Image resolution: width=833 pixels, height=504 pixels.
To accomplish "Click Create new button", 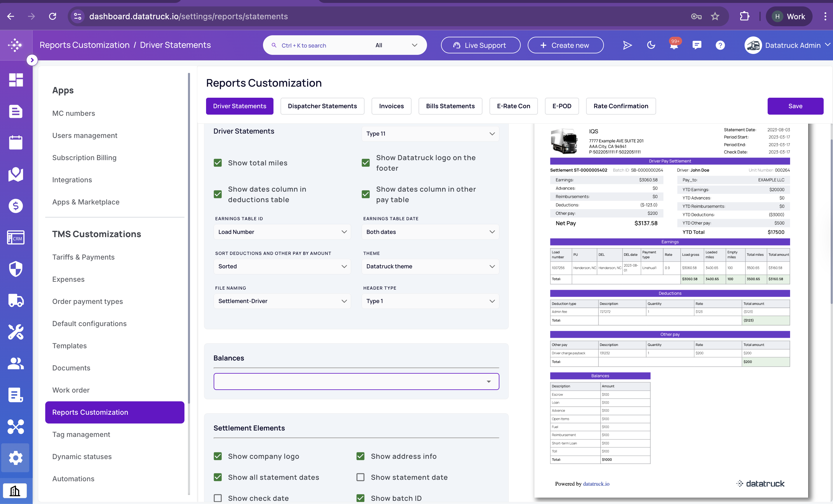I will (x=565, y=45).
